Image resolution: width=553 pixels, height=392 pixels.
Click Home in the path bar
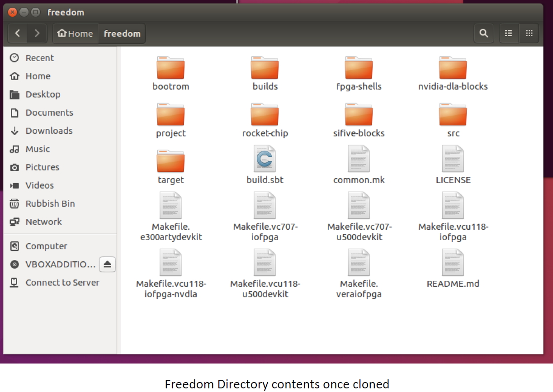tap(76, 33)
